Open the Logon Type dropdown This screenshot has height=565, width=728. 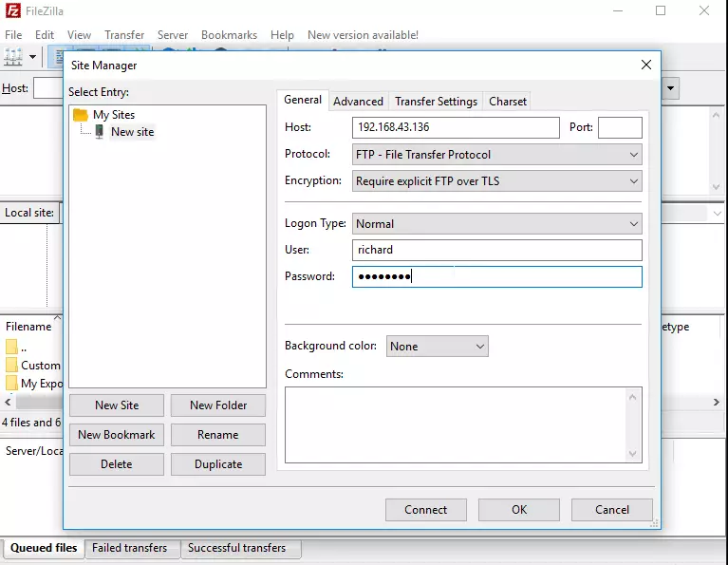click(496, 224)
